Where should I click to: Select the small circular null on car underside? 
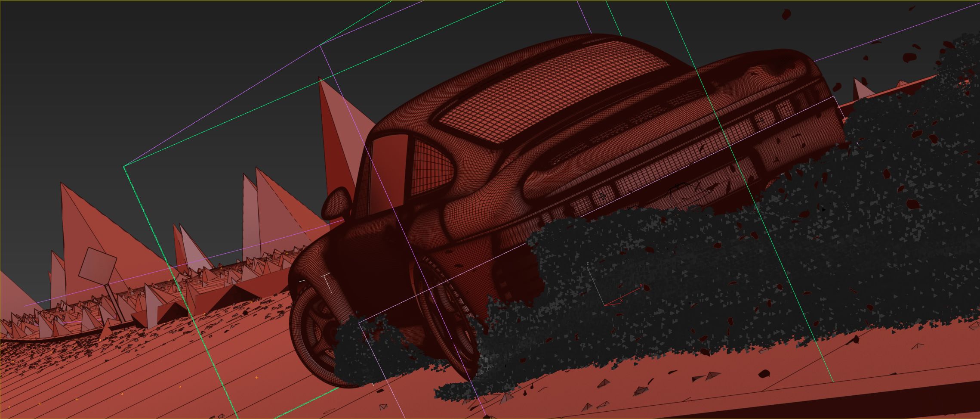(x=603, y=196)
